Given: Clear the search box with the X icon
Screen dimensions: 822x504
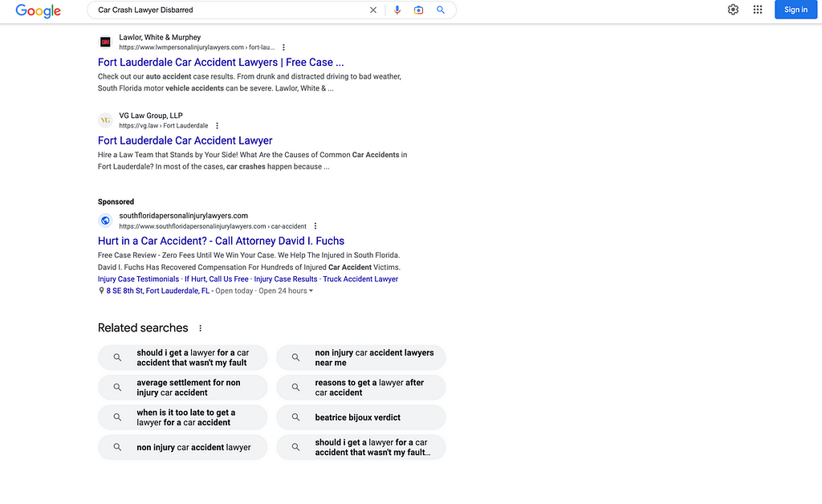Looking at the screenshot, I should tap(372, 10).
